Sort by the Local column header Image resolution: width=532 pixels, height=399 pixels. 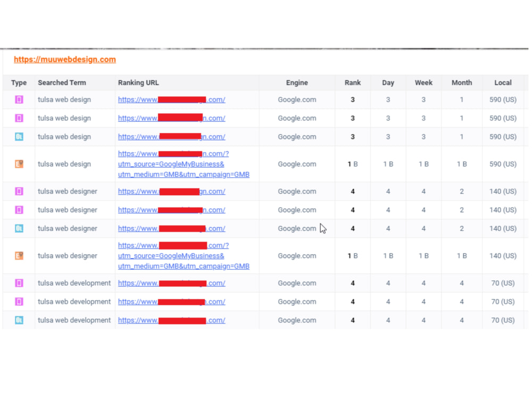[x=503, y=83]
